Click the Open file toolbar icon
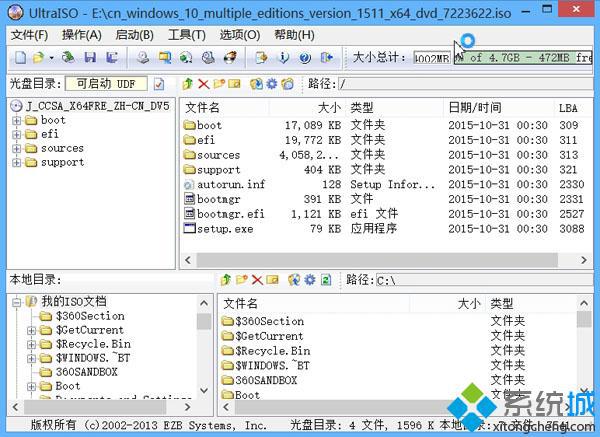Viewport: 600px width, 437px height. 38,58
